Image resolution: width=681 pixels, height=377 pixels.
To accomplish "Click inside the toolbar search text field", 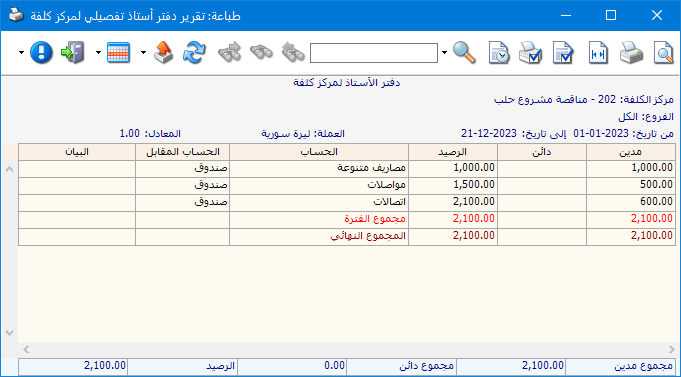I will 374,53.
